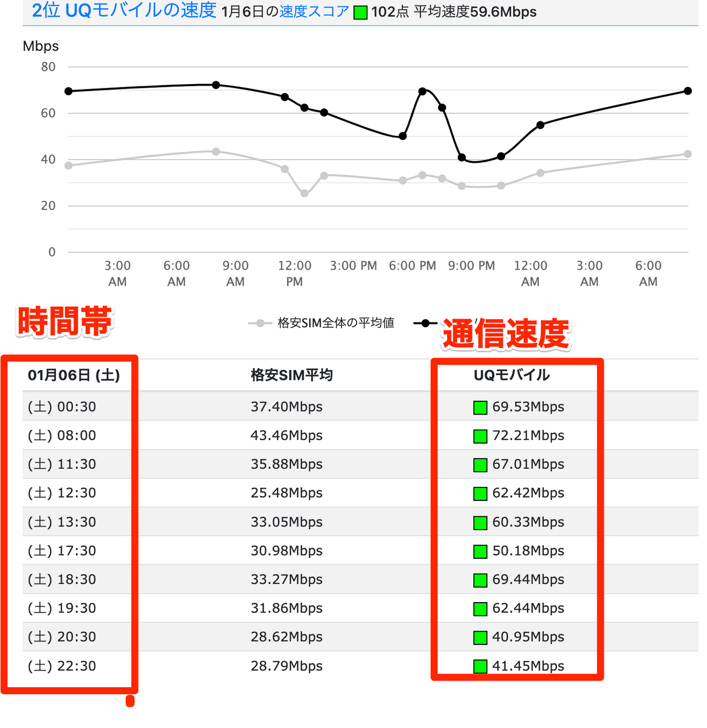
Task: Click the green square beside 69.44Mbps
Action: pos(480,580)
